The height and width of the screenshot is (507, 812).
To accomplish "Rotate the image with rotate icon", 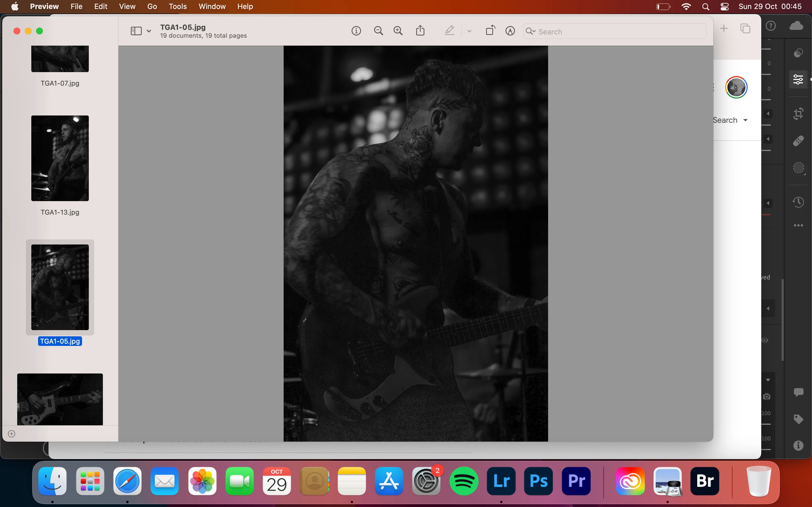I will tap(490, 30).
